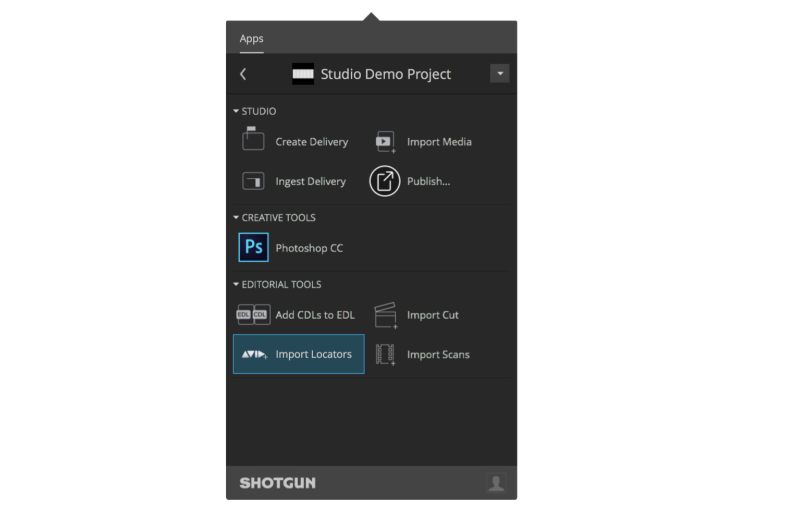Click the Publish... label
The image size is (812, 510).
[x=428, y=181]
